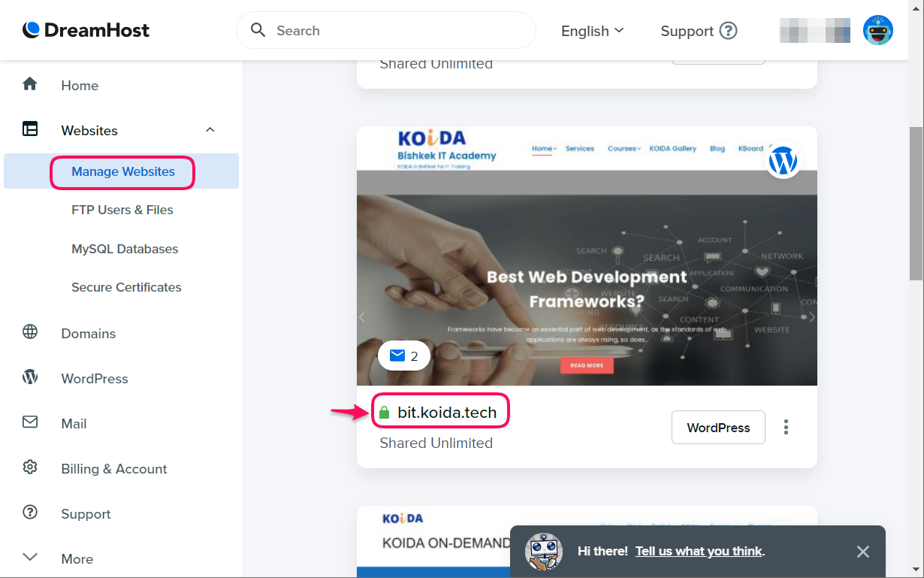Click the Billing & Account gear icon
This screenshot has height=578, width=924.
click(30, 468)
